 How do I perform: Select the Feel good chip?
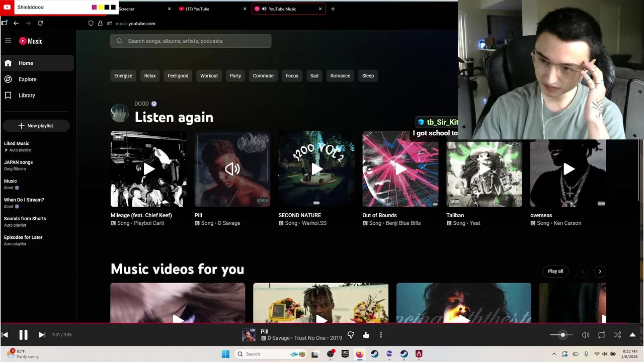178,76
